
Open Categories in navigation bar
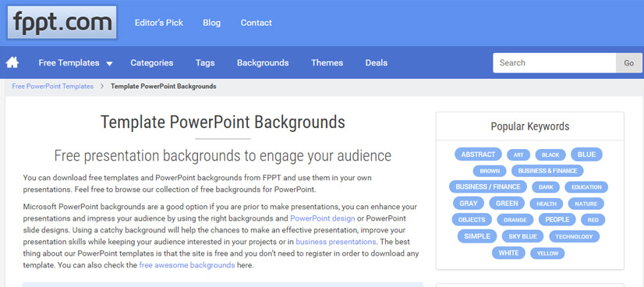pyautogui.click(x=152, y=63)
